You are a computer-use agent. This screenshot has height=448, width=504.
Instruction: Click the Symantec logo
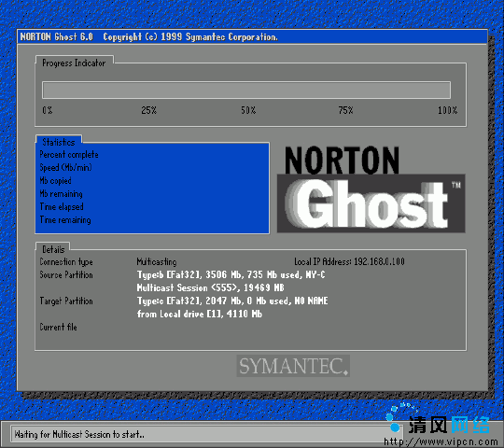(x=293, y=366)
